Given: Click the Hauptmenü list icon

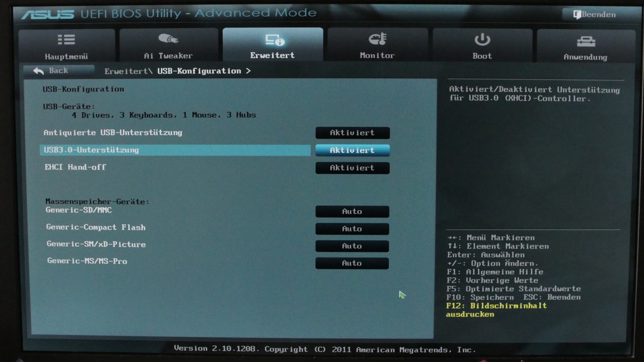Looking at the screenshot, I should 66,40.
